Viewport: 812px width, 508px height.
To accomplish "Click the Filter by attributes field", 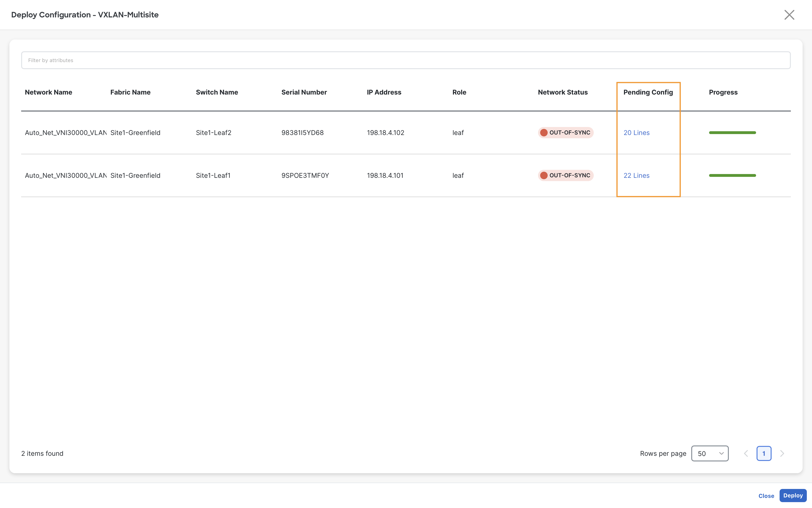I will (406, 60).
